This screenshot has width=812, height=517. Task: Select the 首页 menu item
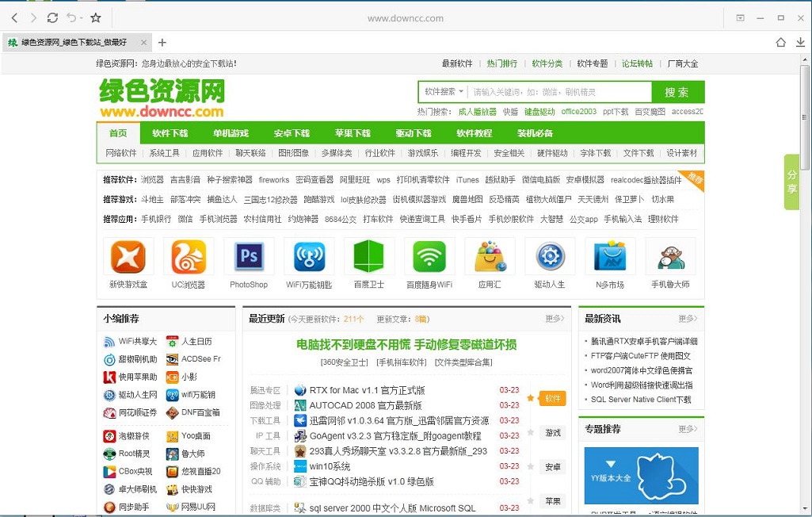coord(117,133)
